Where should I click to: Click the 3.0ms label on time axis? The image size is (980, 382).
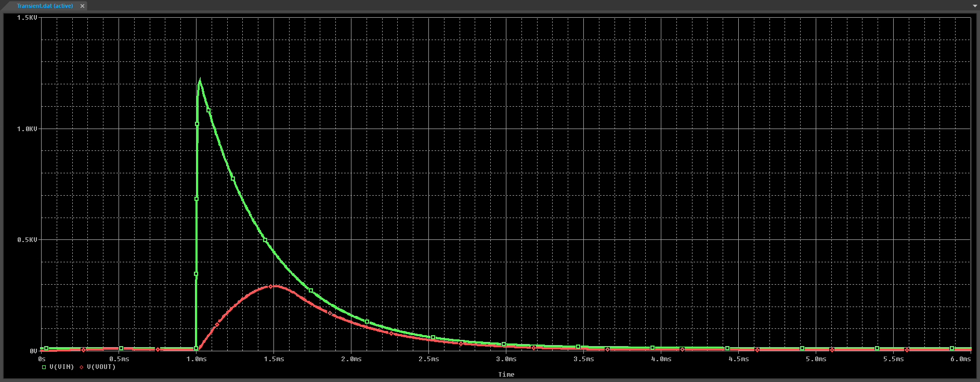tap(506, 359)
